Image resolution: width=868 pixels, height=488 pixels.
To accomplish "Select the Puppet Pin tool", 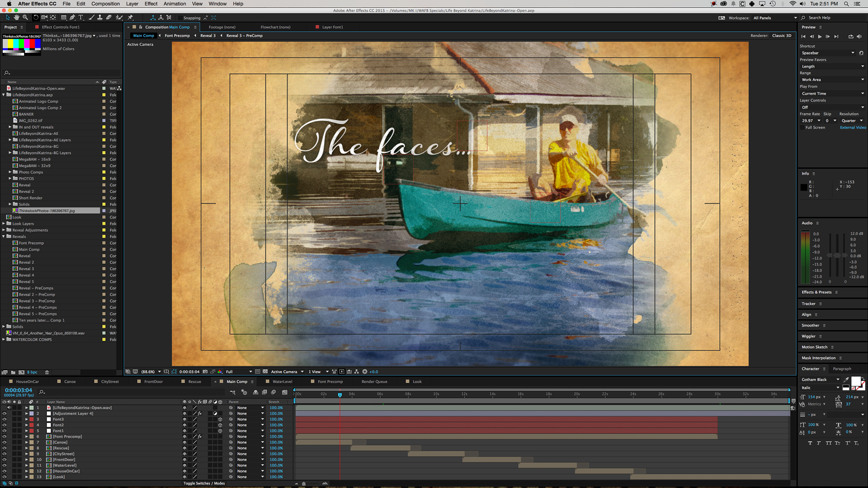I will [x=130, y=18].
